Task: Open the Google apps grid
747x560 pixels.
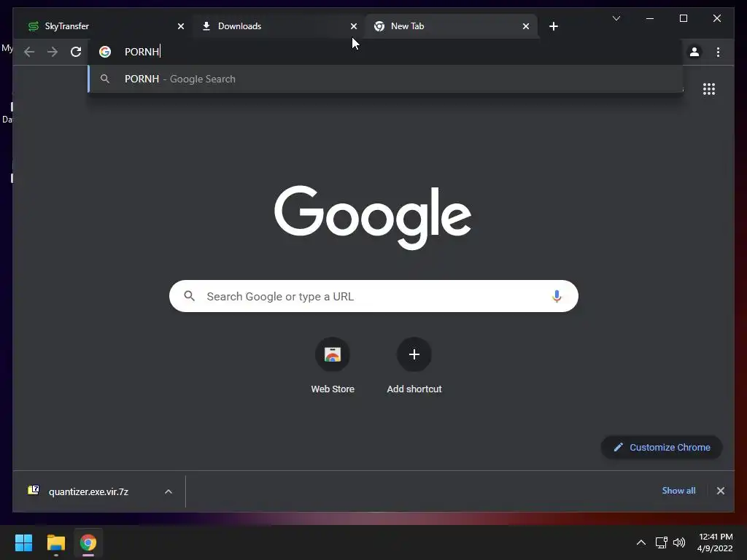Action: coord(709,89)
